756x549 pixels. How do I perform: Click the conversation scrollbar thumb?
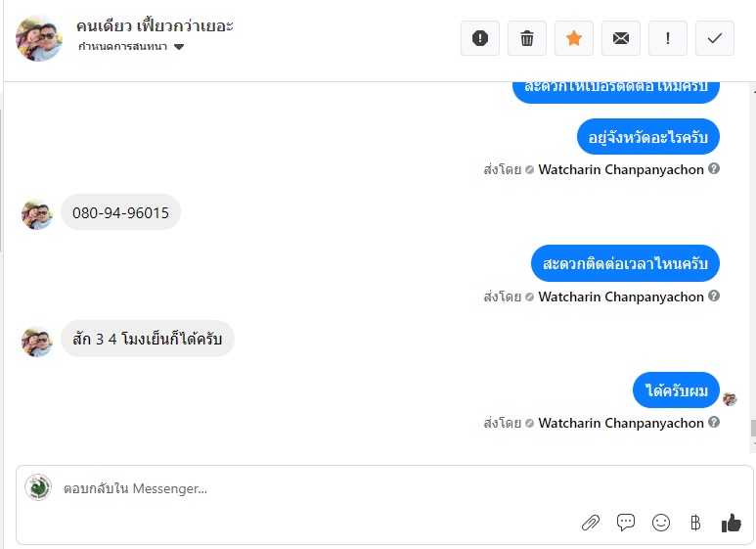tap(752, 428)
